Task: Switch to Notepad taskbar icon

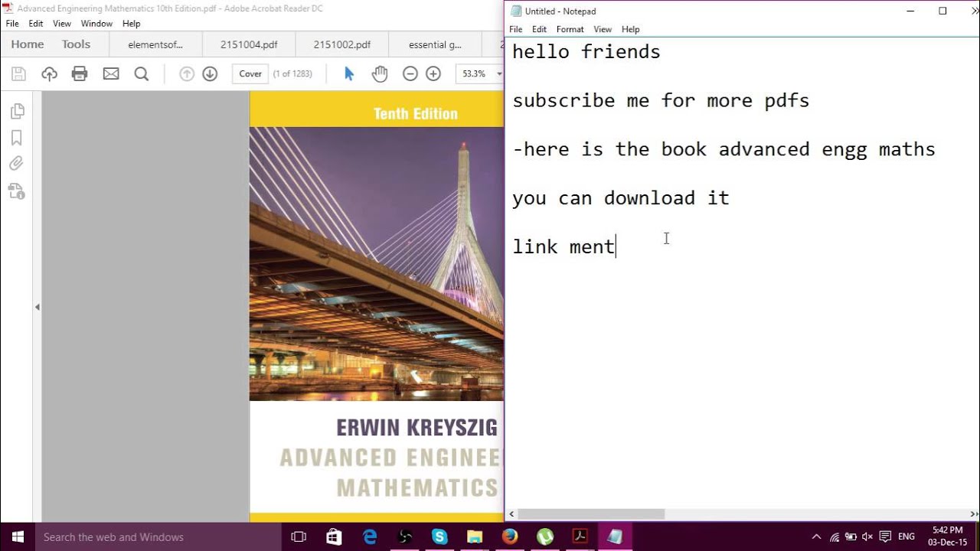Action: click(x=616, y=537)
